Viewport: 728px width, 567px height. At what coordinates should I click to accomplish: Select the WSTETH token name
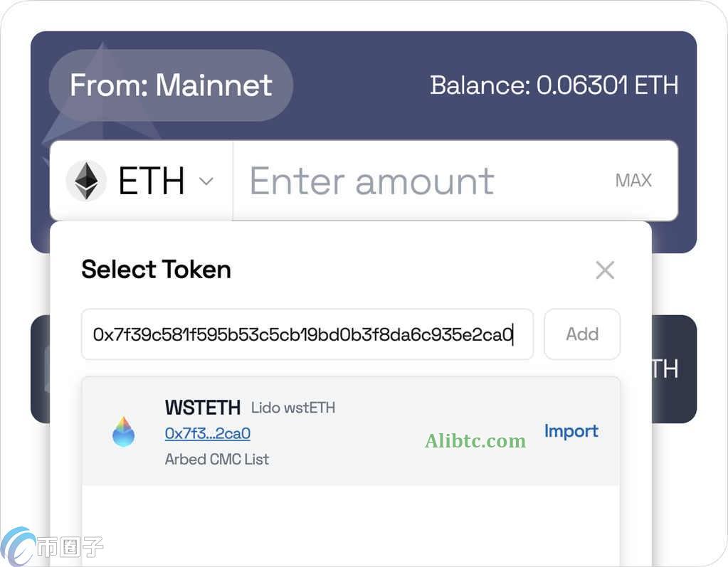203,408
